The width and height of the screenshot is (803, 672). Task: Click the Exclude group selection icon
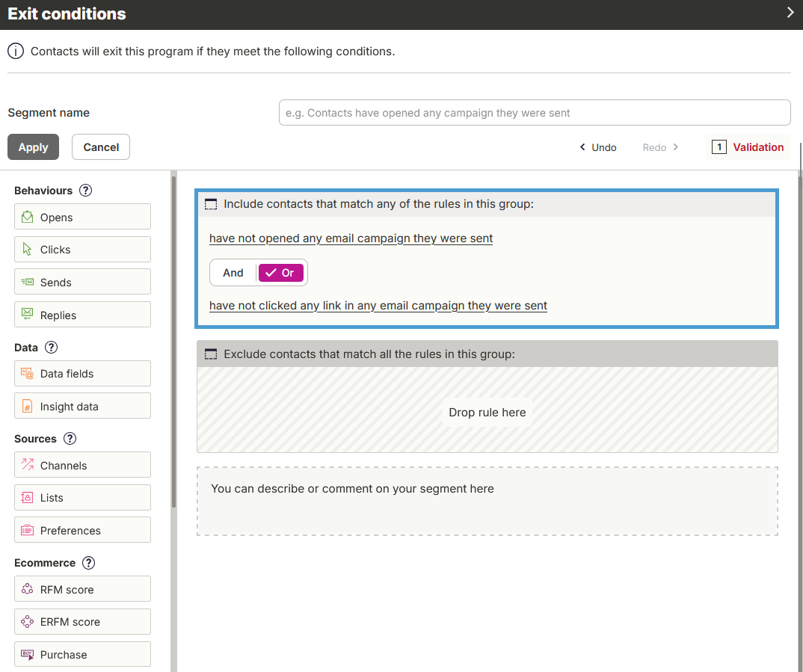(211, 354)
